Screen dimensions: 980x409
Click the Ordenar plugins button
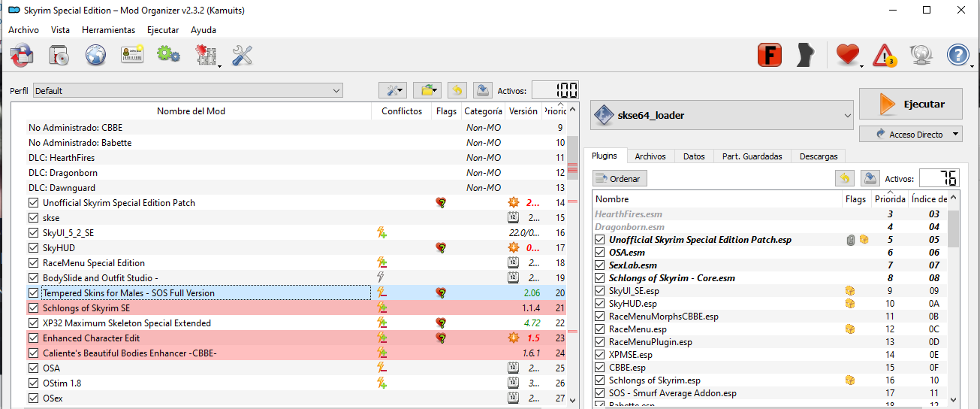pyautogui.click(x=620, y=179)
